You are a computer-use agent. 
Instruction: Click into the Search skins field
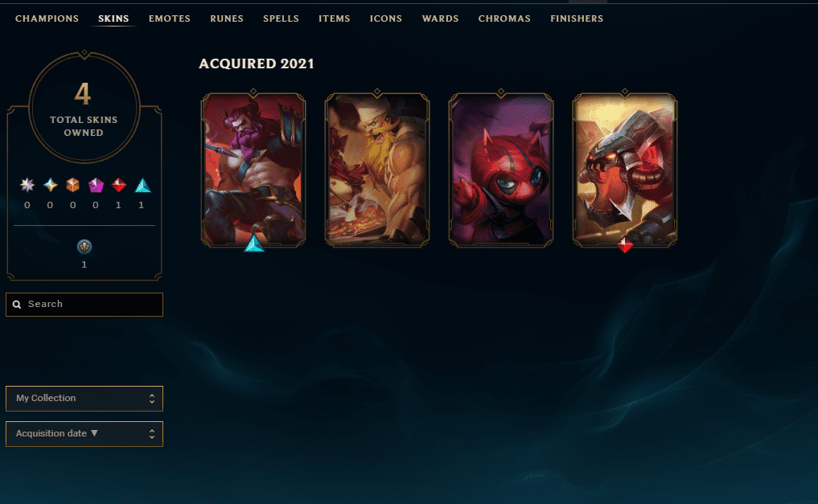[x=84, y=305]
